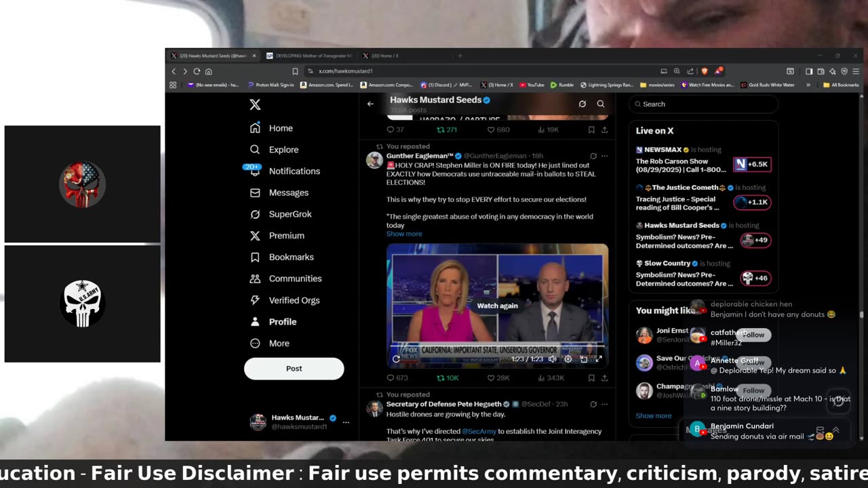The width and height of the screenshot is (868, 488).
Task: Open YouTube bookmark in bookmarks bar
Action: 532,85
